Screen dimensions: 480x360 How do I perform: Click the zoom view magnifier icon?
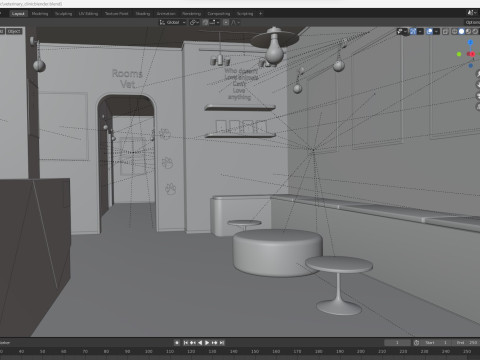(x=478, y=73)
